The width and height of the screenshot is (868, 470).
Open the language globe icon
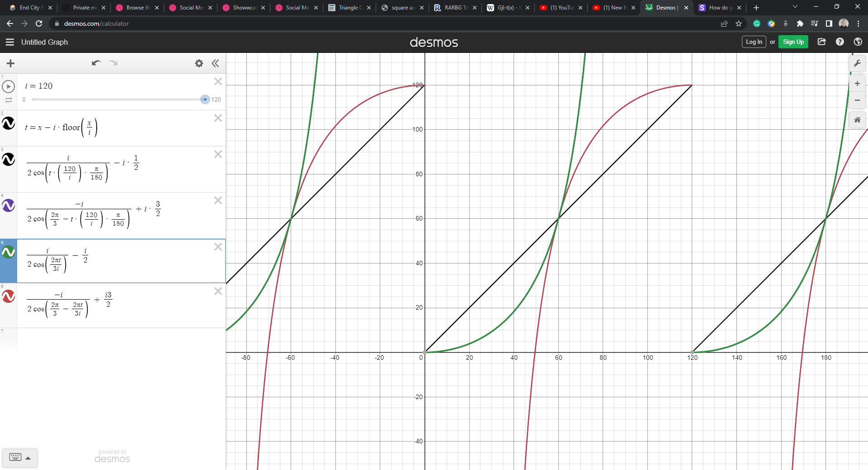(x=858, y=42)
